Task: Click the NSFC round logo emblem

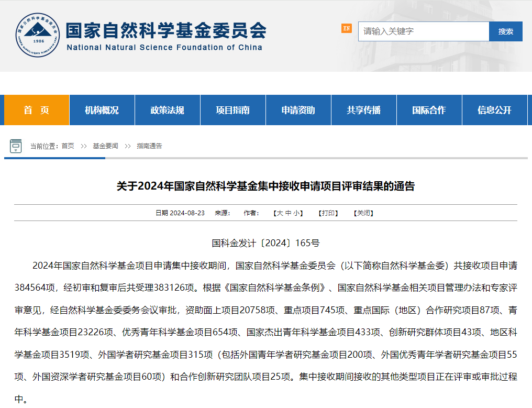Action: (38, 35)
